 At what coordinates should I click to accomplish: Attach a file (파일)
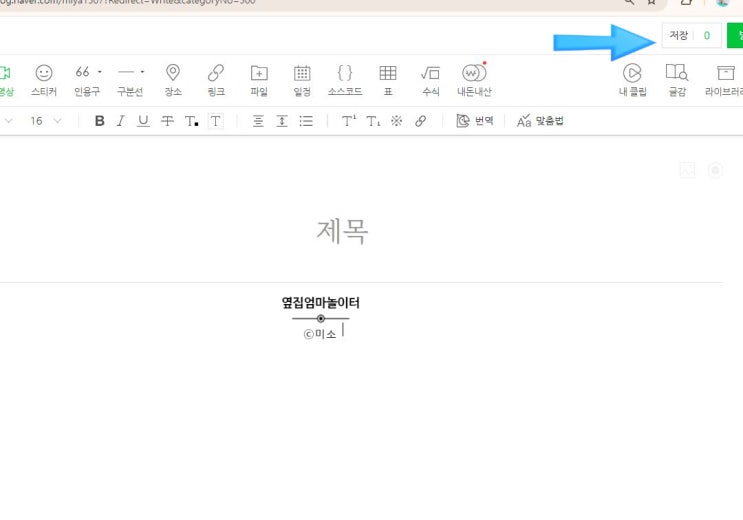click(259, 80)
